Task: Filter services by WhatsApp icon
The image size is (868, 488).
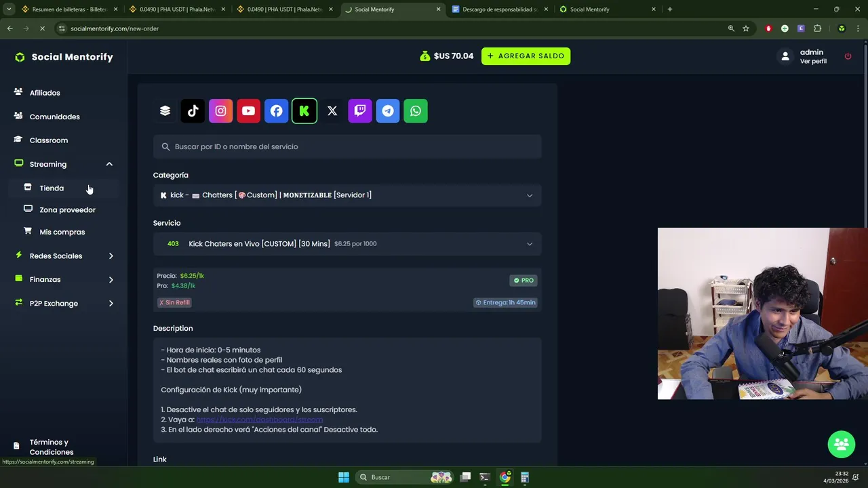Action: pyautogui.click(x=416, y=111)
